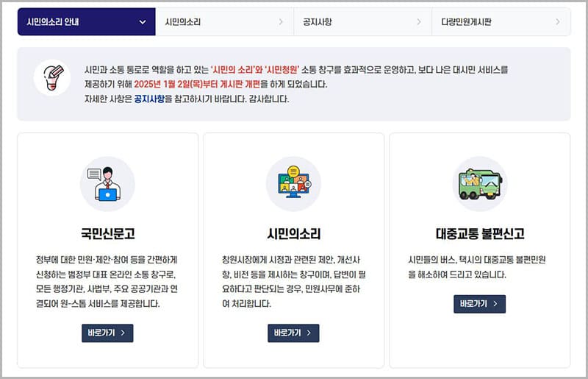Click the 국민신문고 description paragraph
The width and height of the screenshot is (588, 379).
[107, 282]
